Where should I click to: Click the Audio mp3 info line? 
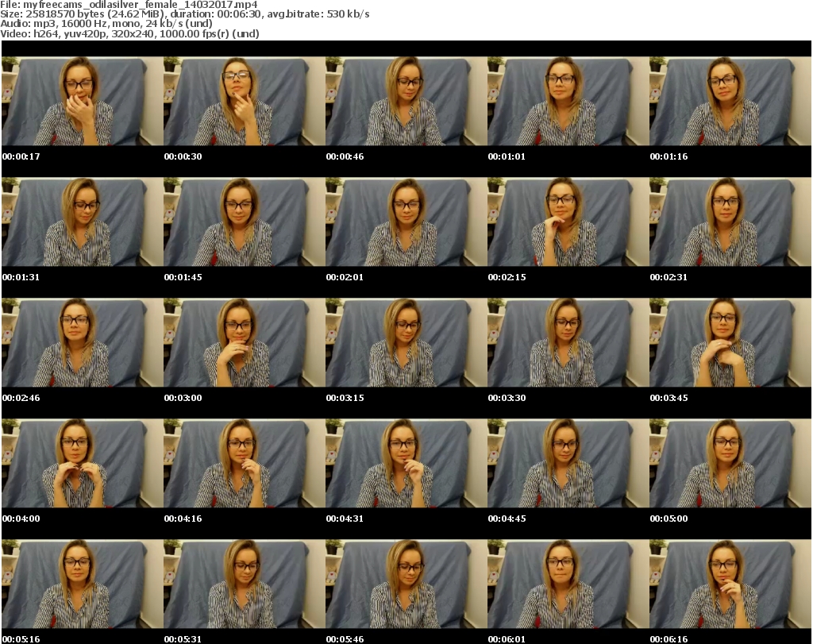point(106,24)
